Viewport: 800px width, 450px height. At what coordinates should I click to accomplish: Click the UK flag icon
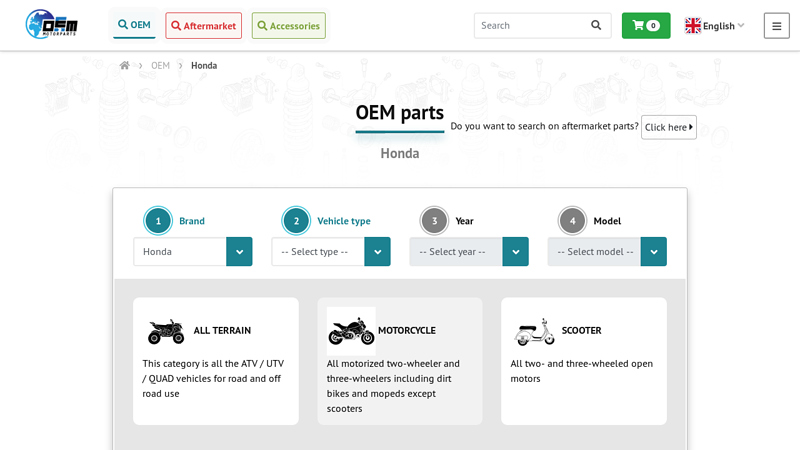pos(693,26)
